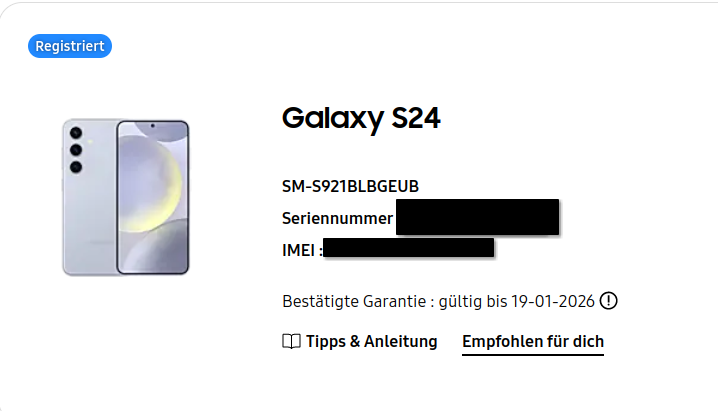Click the Seriennummer label

(x=337, y=218)
